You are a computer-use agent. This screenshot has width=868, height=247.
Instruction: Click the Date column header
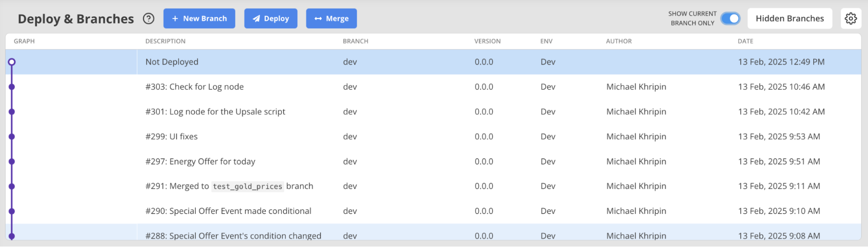(745, 41)
